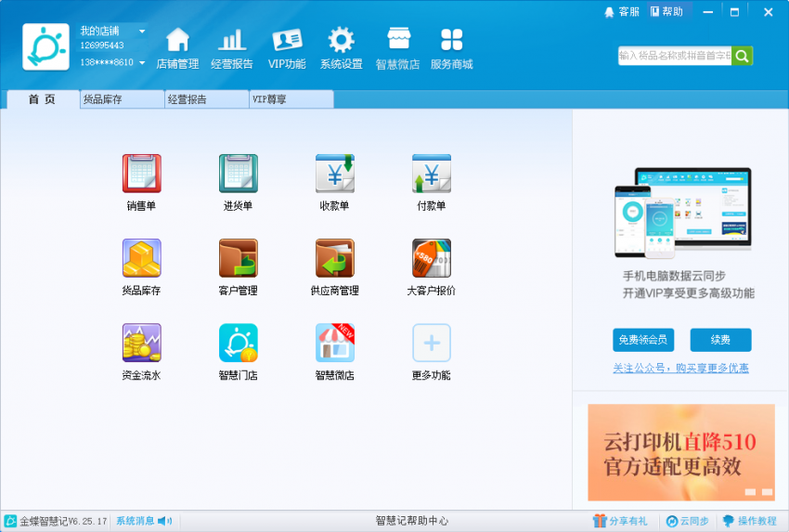Click the 付款单 payment icon
This screenshot has width=789, height=532.
[431, 174]
